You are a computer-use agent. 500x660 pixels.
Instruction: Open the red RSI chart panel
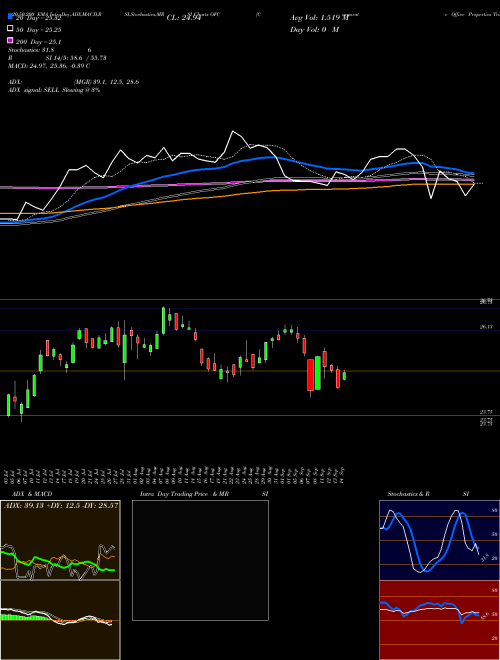440,620
